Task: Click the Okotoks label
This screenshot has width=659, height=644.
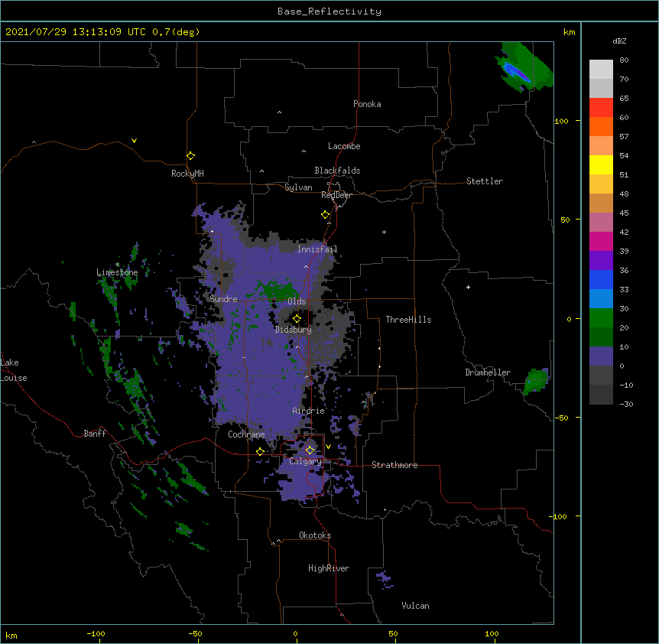Action: (315, 535)
